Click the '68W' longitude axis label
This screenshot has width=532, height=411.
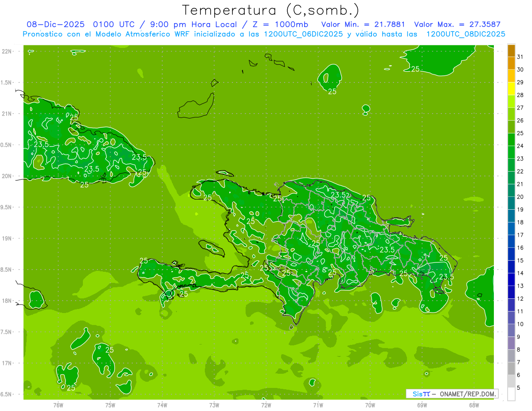pos(474,405)
